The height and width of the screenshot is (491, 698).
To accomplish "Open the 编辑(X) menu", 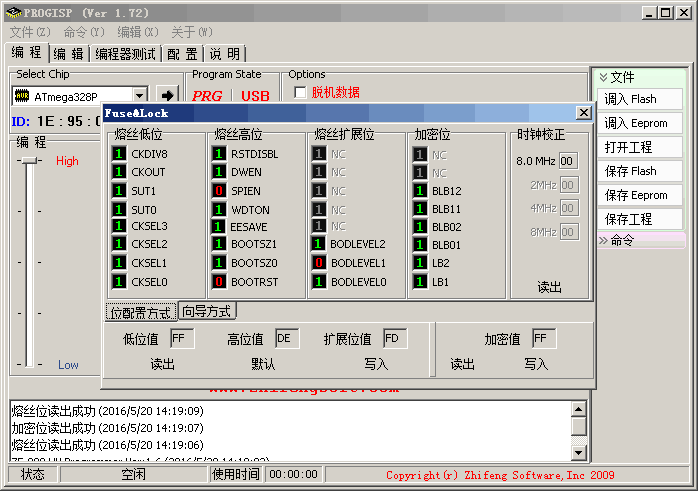I will click(138, 32).
